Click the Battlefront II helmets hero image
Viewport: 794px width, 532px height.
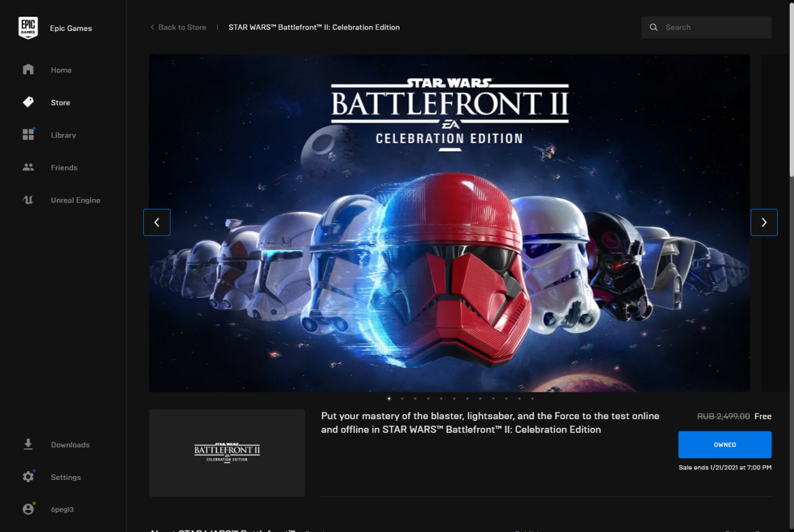point(449,223)
